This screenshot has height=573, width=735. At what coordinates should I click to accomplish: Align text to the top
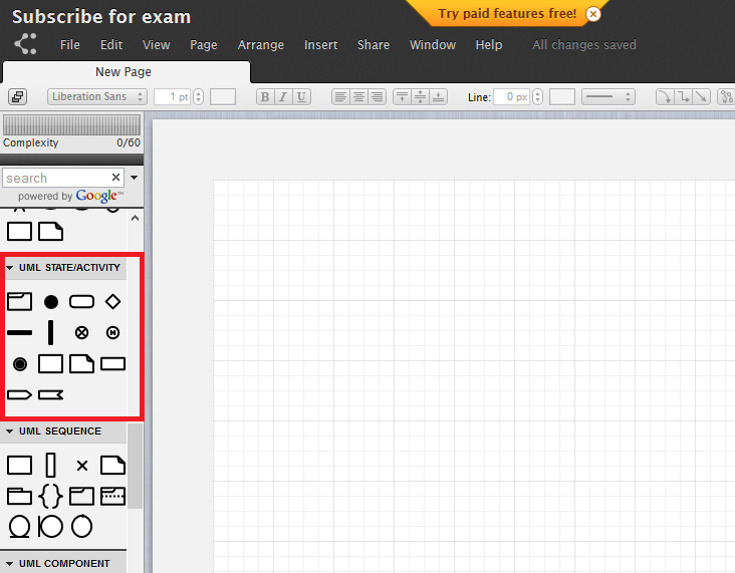pos(402,97)
